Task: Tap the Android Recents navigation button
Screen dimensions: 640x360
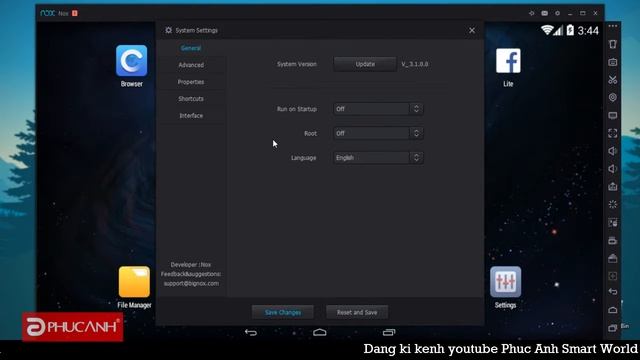Action: click(x=389, y=333)
